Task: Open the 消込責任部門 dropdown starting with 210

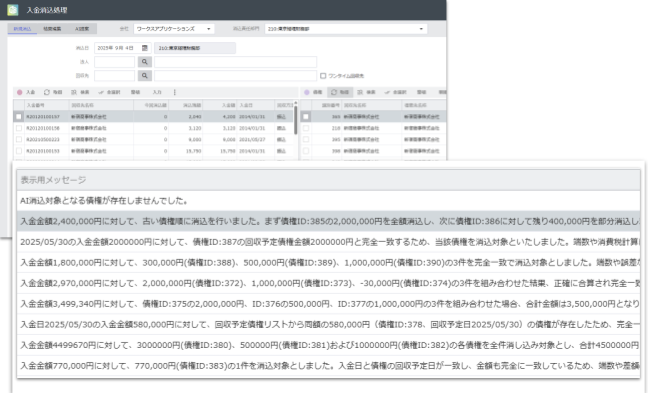Action: coord(346,29)
